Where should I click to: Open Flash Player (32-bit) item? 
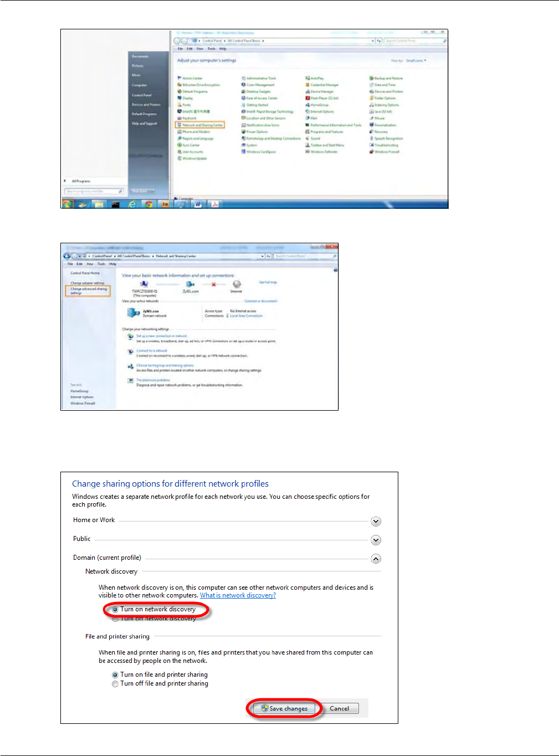(x=322, y=98)
